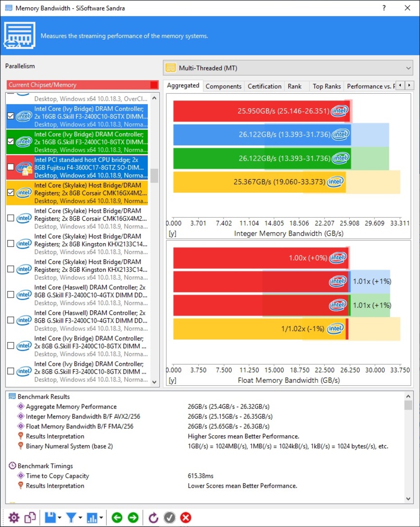The height and width of the screenshot is (527, 420).
Task: Select the Time to Copy Capacity row
Action: click(205, 476)
